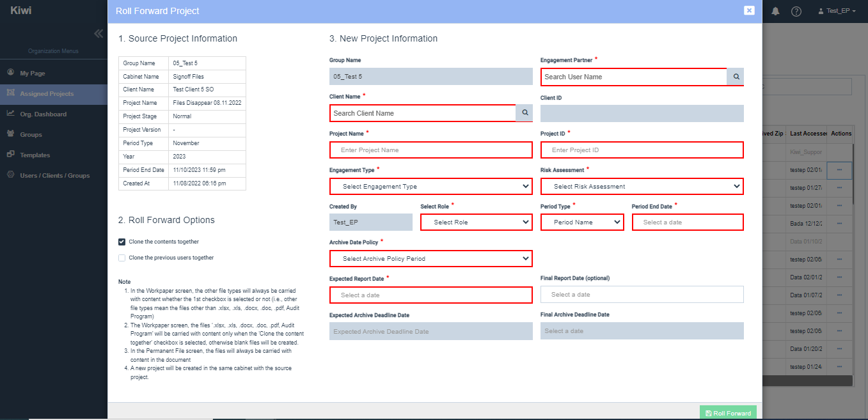The height and width of the screenshot is (420, 868).
Task: Enable Clone the previous users together
Action: pyautogui.click(x=122, y=258)
